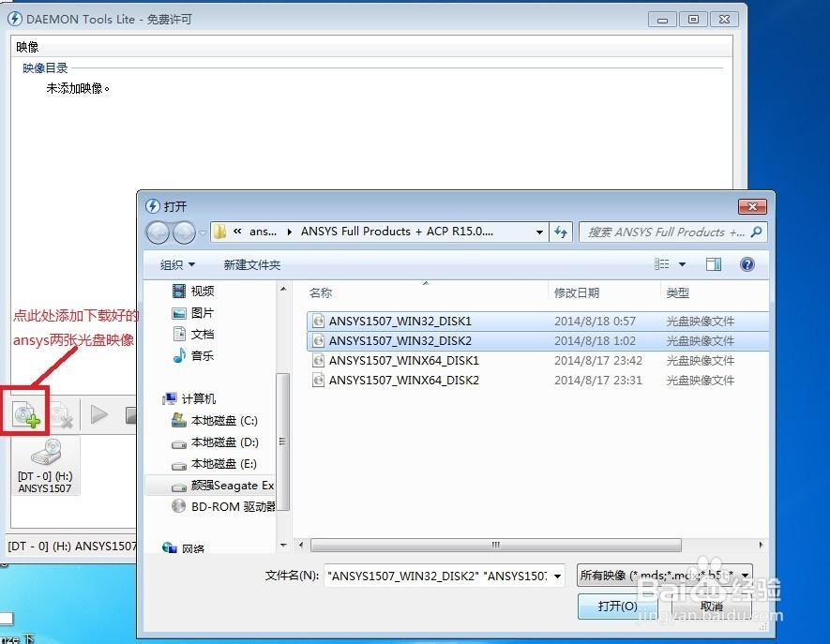The height and width of the screenshot is (644, 830).
Task: Click date 2014/8/17 23:42 cell
Action: pos(598,360)
